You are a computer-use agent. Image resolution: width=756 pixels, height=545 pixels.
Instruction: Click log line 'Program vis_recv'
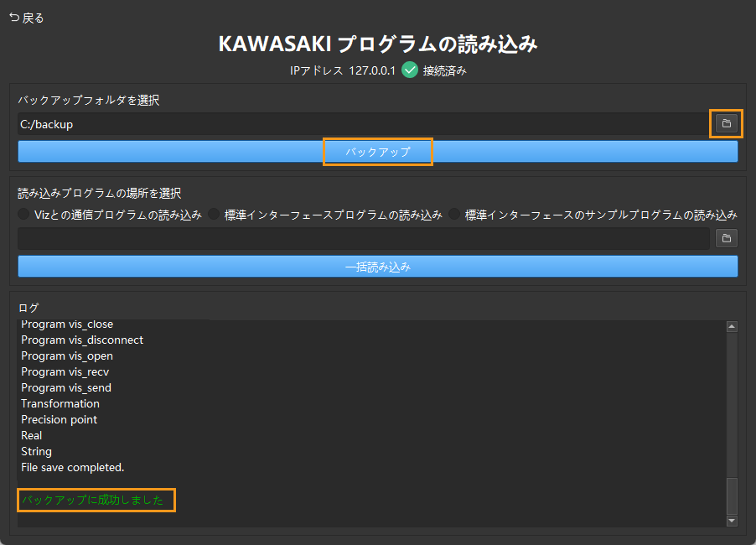[x=65, y=371]
